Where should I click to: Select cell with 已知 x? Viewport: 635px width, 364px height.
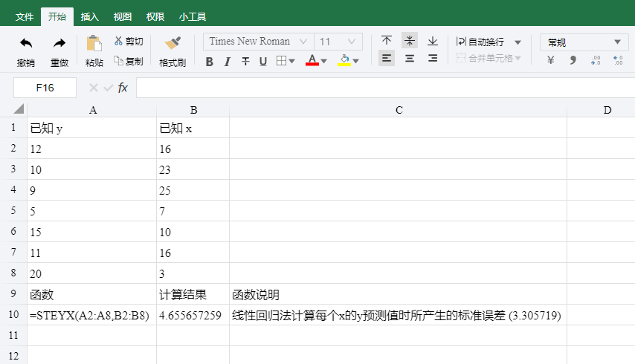193,129
